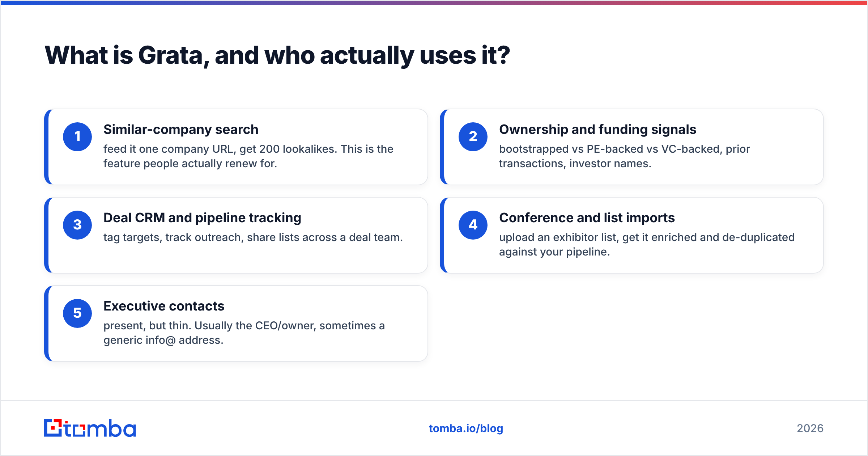Screen dimensions: 868x456
Task: Click the number 2 circle badge
Action: [473, 137]
